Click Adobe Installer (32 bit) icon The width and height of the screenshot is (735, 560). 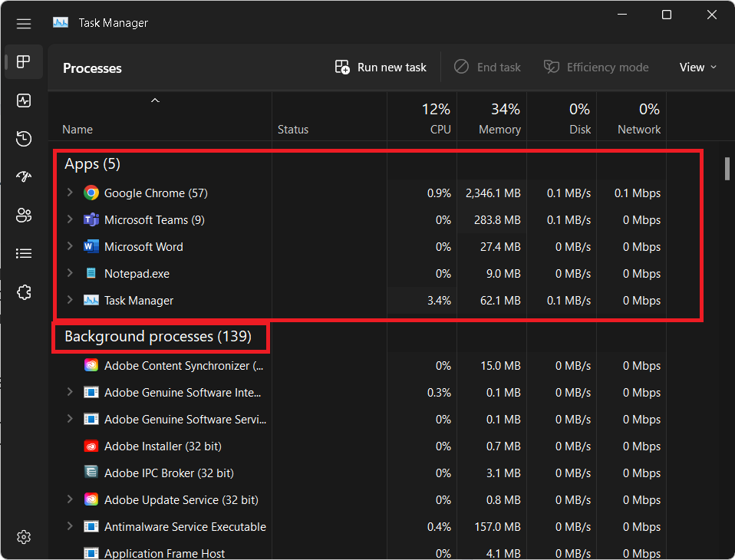tap(91, 446)
